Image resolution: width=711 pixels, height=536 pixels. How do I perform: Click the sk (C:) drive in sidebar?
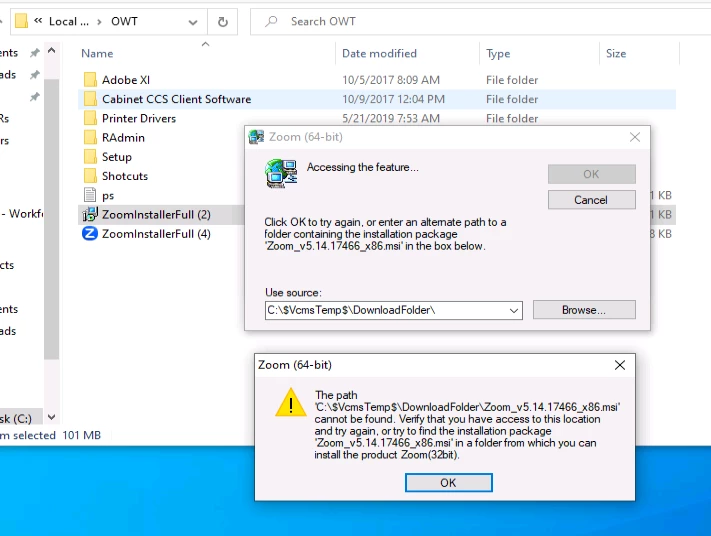(x=16, y=419)
